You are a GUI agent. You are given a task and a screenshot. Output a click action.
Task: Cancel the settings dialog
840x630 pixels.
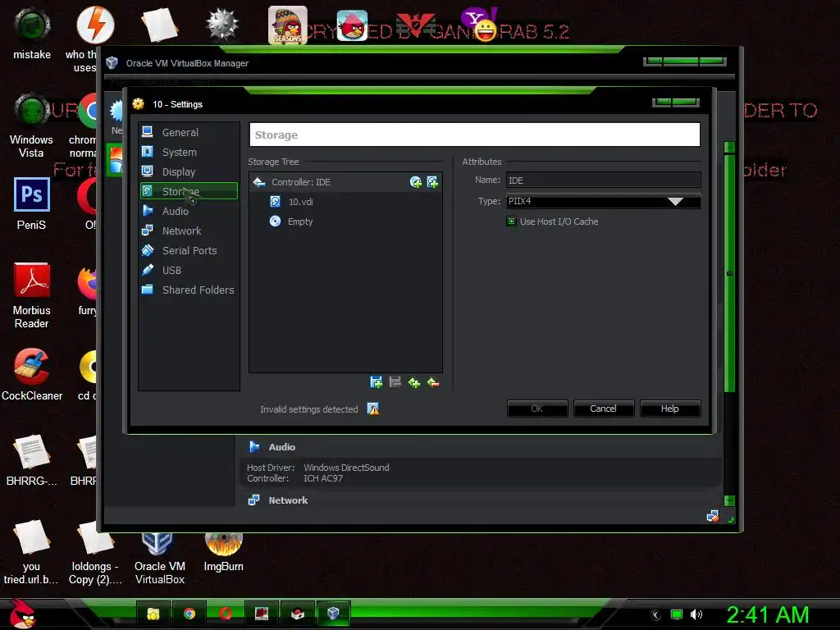coord(603,409)
